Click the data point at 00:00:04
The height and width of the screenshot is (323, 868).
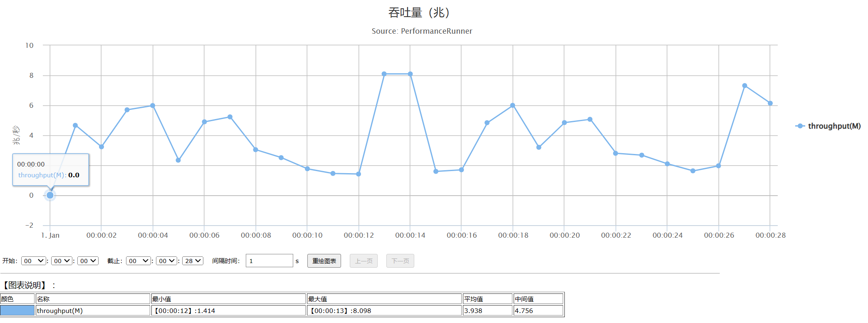coord(153,106)
